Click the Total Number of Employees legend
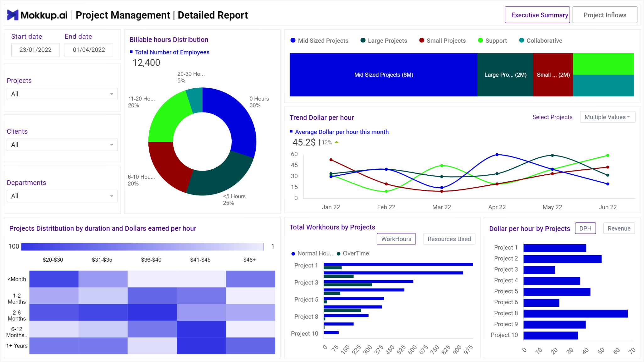The width and height of the screenshot is (644, 362). tap(170, 52)
